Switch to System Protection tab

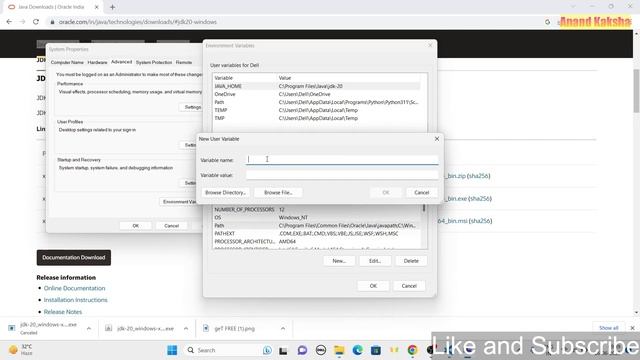154,62
